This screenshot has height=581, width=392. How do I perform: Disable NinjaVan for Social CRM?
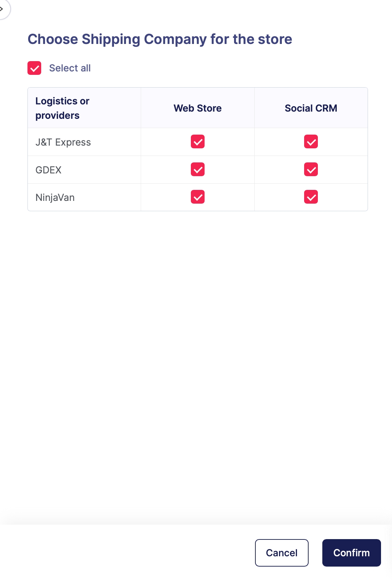coord(311,197)
